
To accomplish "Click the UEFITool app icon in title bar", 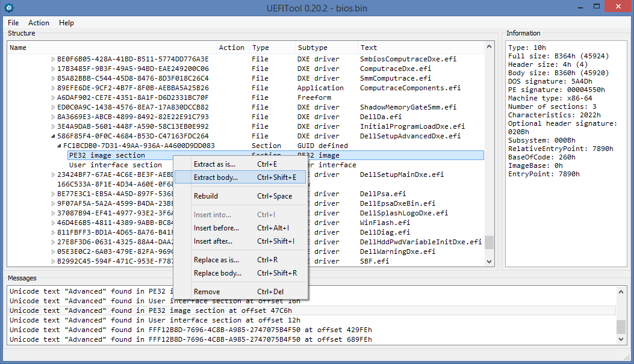I will point(9,8).
